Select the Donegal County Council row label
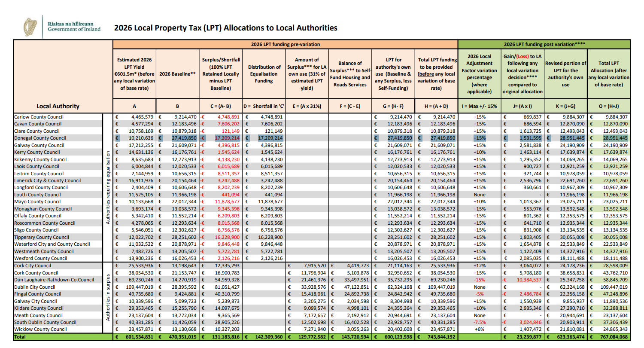The height and width of the screenshot is (348, 644). click(40, 138)
